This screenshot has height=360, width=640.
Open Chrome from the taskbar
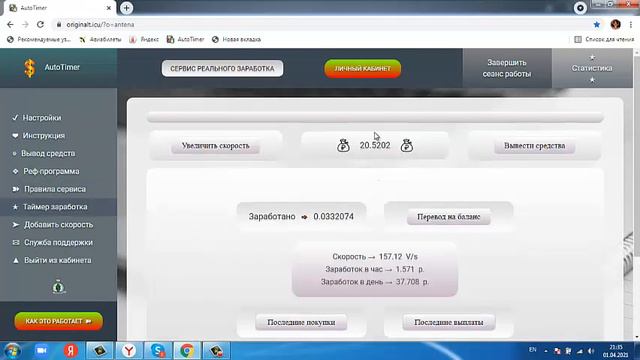pyautogui.click(x=187, y=351)
